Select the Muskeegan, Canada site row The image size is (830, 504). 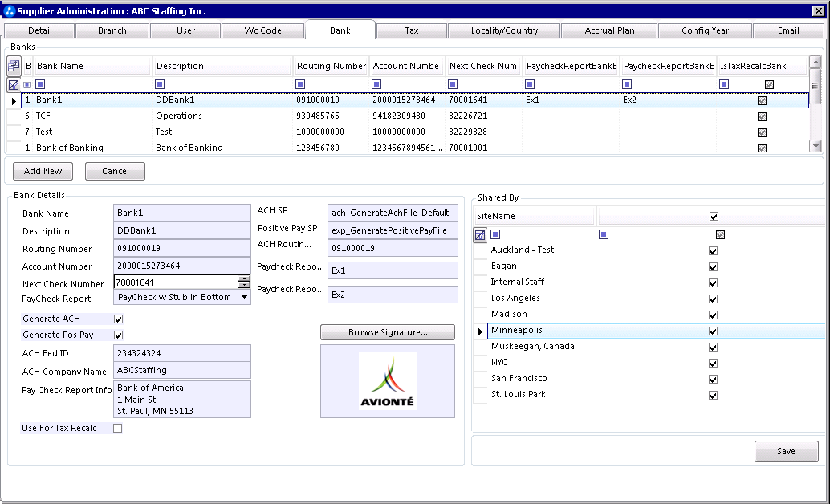point(657,346)
